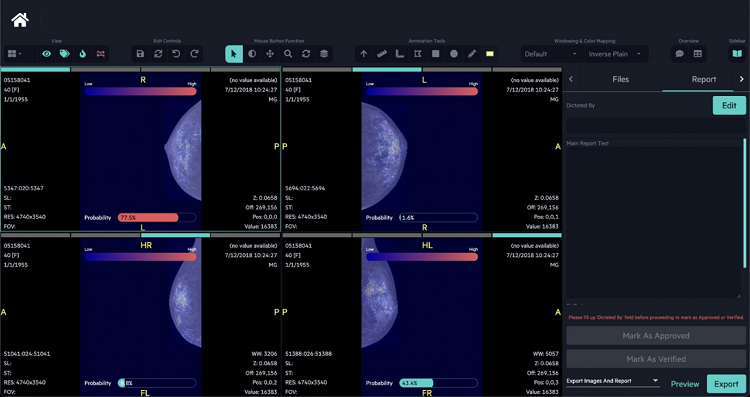The width and height of the screenshot is (750, 397).
Task: Expand the Inverse Plain color mapping dropdown
Action: 615,54
